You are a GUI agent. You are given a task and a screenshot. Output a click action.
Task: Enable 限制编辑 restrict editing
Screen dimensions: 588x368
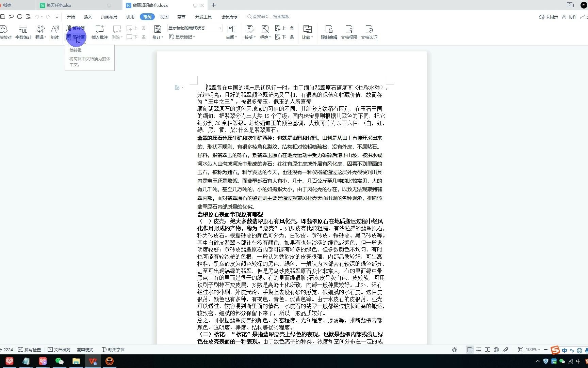point(328,32)
